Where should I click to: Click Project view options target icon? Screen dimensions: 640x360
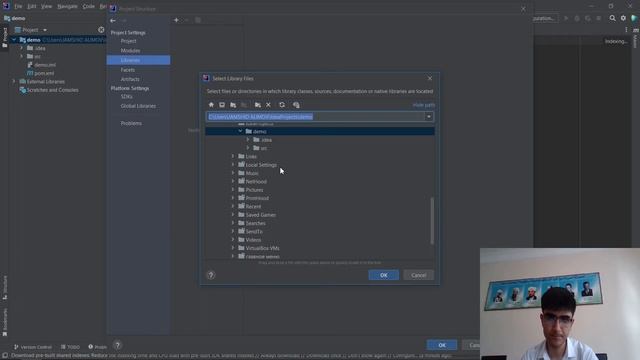tap(101, 30)
